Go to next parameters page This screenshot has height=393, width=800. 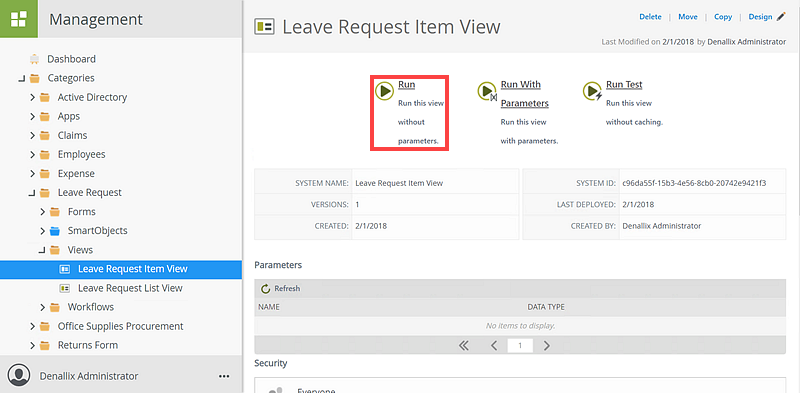click(546, 346)
